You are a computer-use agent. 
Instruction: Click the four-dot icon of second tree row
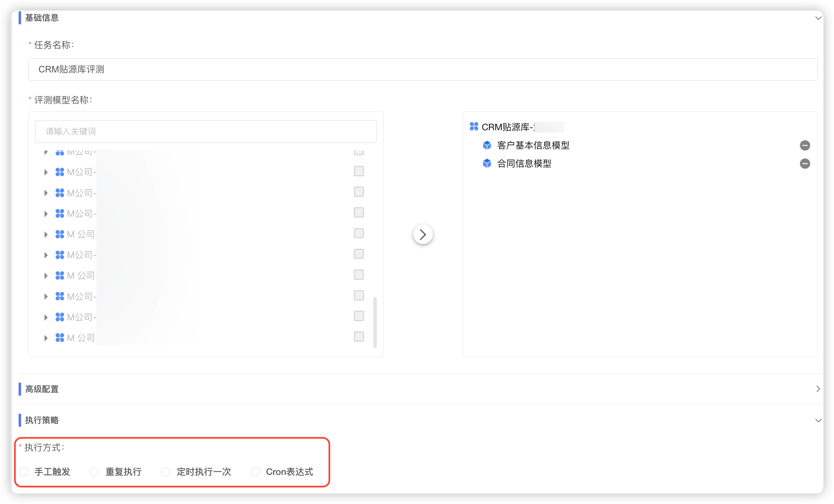point(60,172)
